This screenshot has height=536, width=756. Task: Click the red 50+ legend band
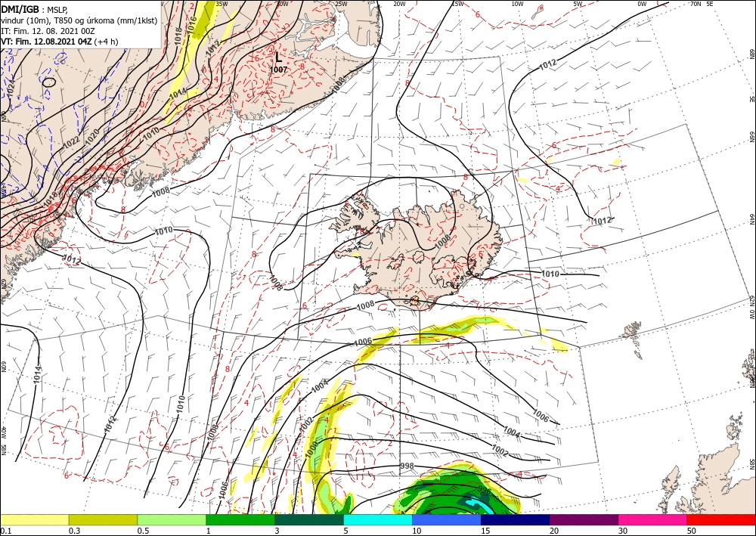click(x=721, y=519)
